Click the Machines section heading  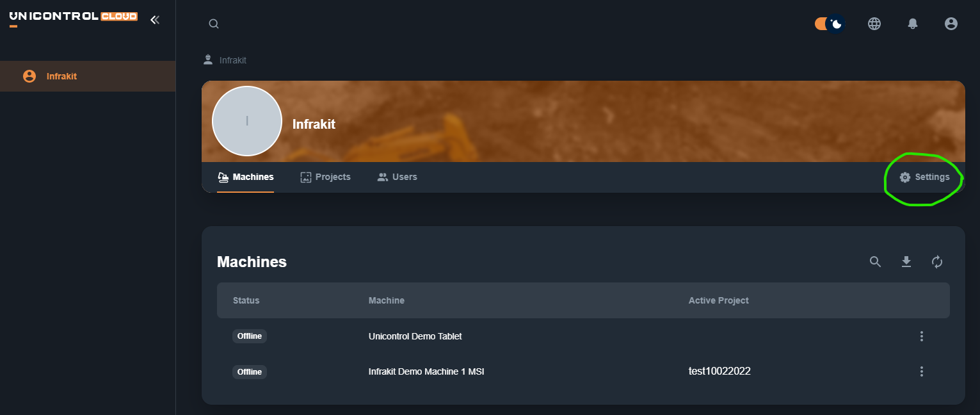[x=252, y=261]
